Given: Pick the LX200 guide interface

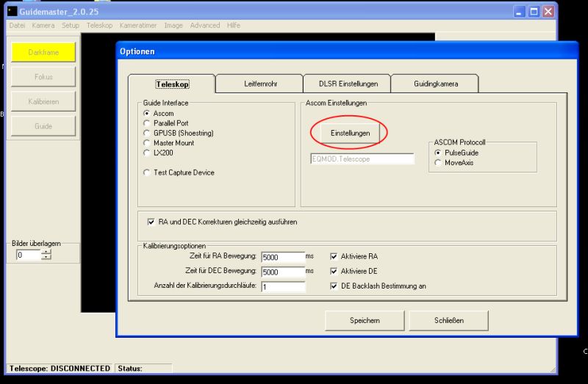Looking at the screenshot, I should pyautogui.click(x=147, y=153).
